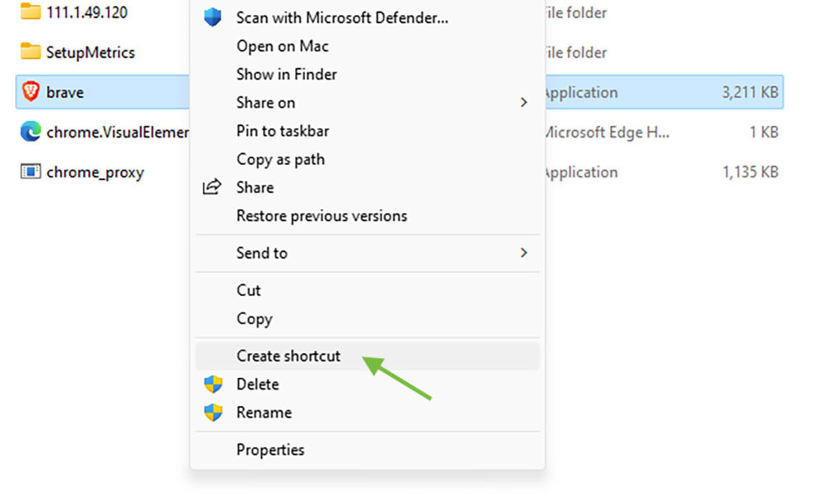Select the SetupMetrics folder name
Image resolution: width=829 pixels, height=504 pixels.
coord(90,52)
